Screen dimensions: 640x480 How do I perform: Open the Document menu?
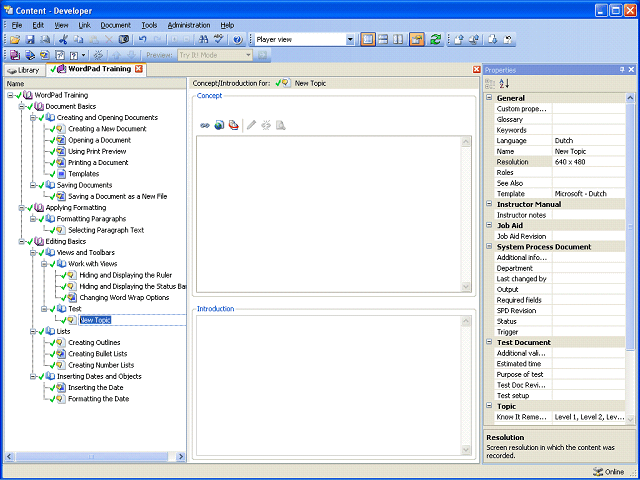[x=116, y=25]
